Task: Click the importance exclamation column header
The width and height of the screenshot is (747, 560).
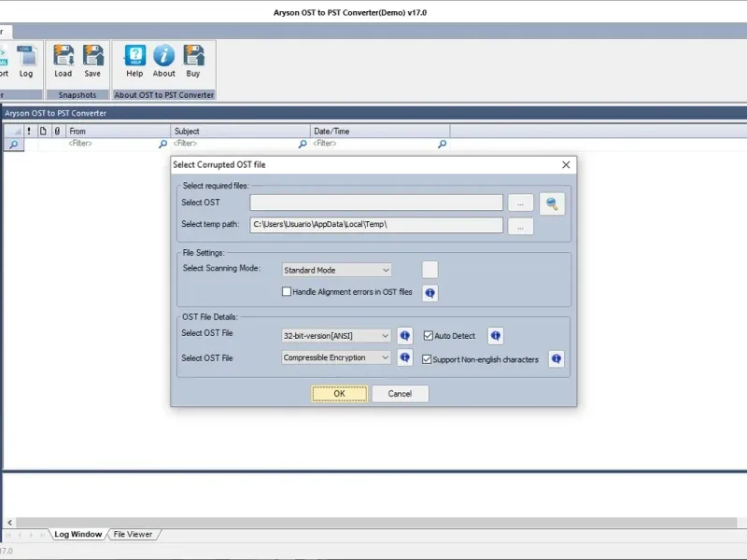Action: coord(29,131)
